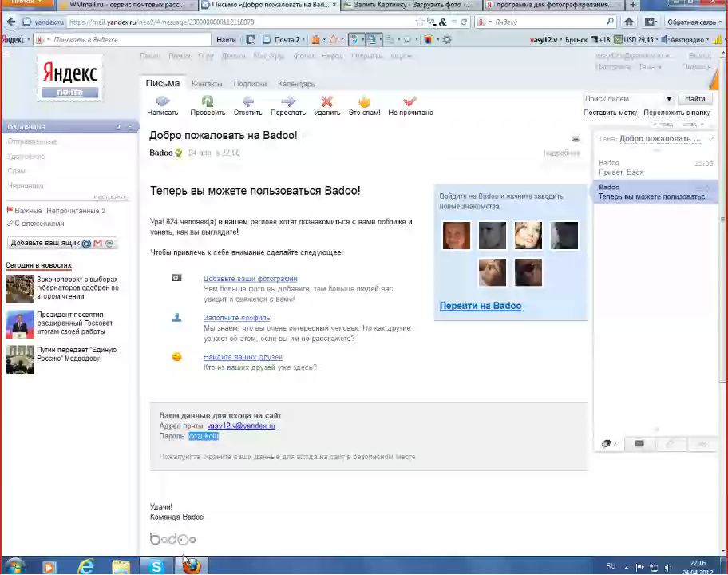Open the Переложить в папку dropdown

click(676, 113)
